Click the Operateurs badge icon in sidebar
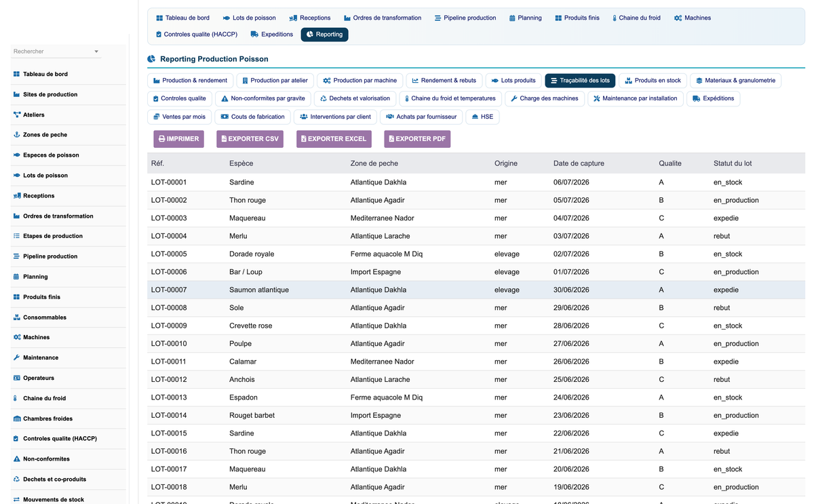 [x=17, y=378]
